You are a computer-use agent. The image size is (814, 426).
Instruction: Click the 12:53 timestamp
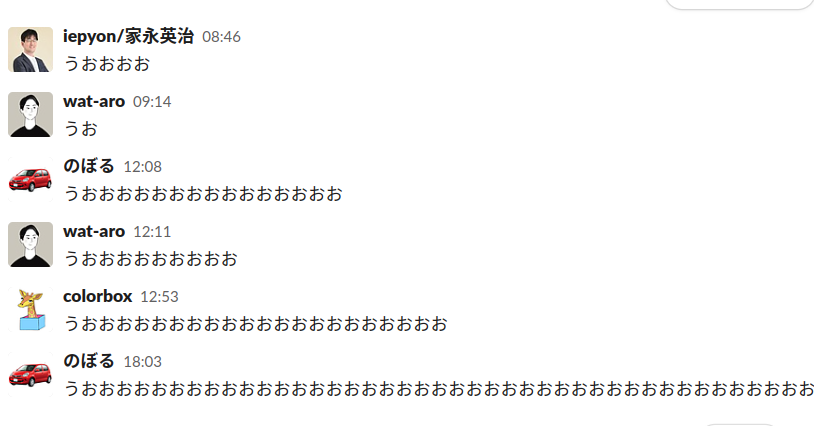[x=159, y=297]
